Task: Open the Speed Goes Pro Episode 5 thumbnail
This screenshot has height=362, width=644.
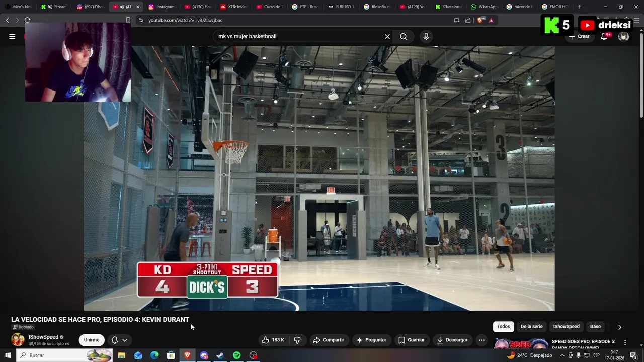Action: click(521, 344)
